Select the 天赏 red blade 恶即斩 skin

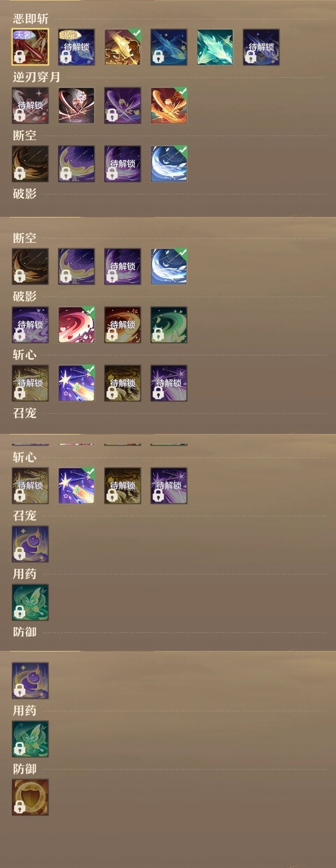[30, 47]
